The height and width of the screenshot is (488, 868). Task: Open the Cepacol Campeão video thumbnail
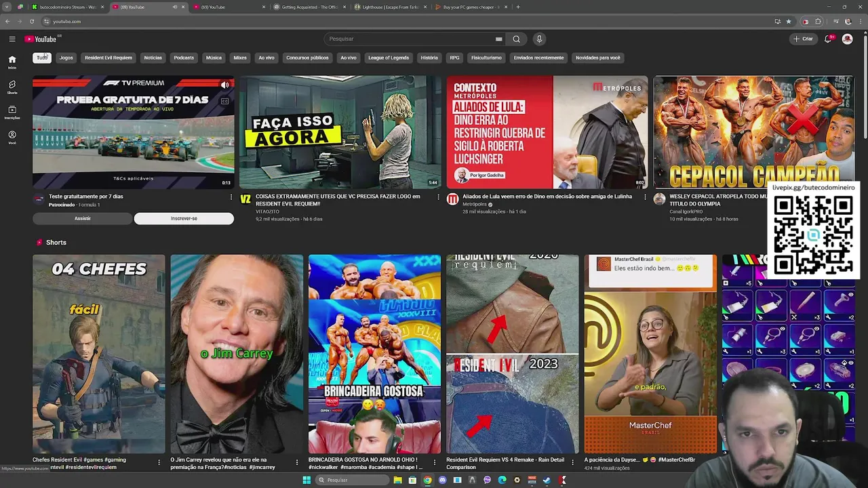(753, 131)
